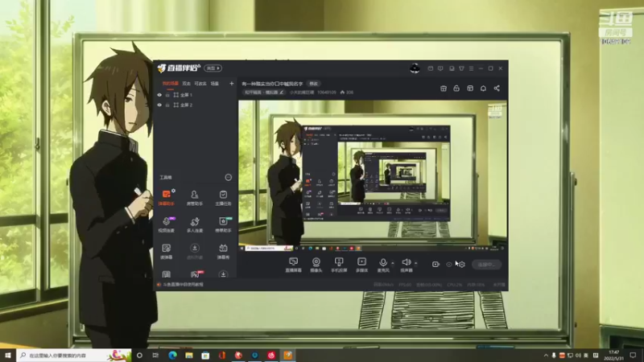Viewport: 644px width, 362px height.
Task: Open the Windows Start menu
Action: tap(8, 355)
